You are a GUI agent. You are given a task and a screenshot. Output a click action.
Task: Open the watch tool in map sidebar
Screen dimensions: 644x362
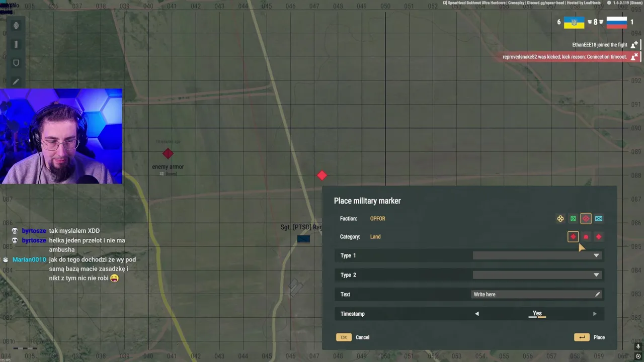click(x=16, y=26)
